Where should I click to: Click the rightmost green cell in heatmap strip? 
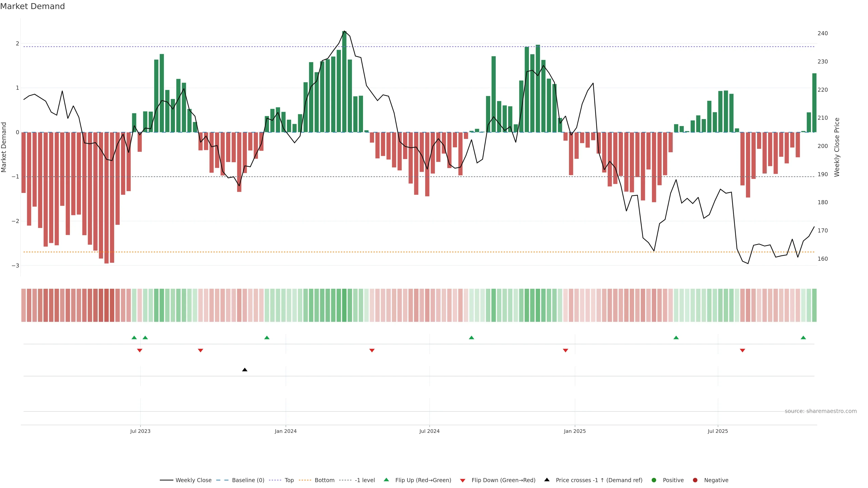coord(814,305)
